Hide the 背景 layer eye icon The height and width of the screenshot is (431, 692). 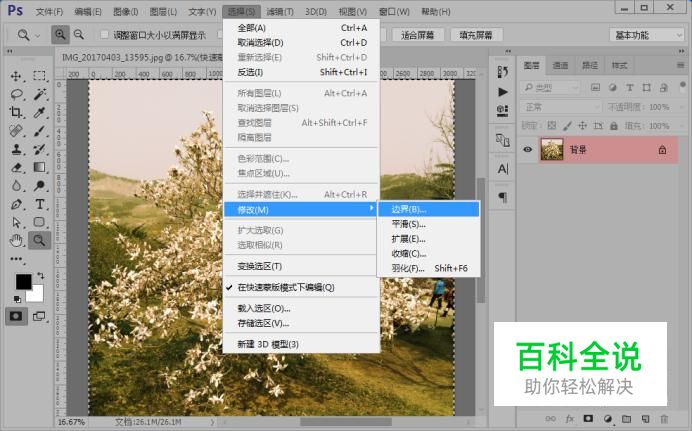point(527,150)
